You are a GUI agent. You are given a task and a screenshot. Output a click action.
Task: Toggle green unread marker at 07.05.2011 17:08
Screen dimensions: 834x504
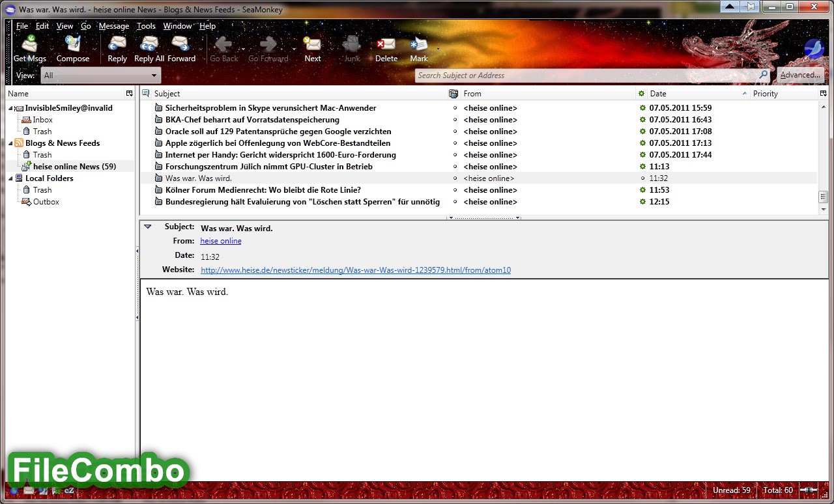coord(642,132)
